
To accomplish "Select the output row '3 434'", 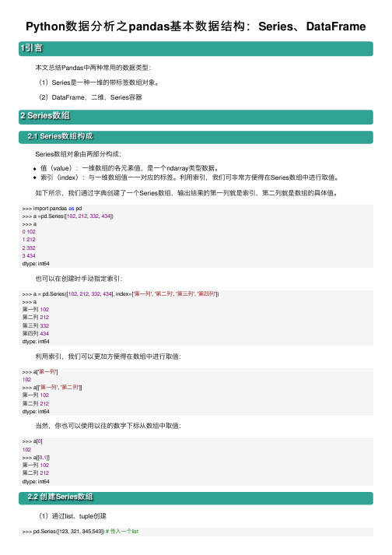I will [x=29, y=255].
